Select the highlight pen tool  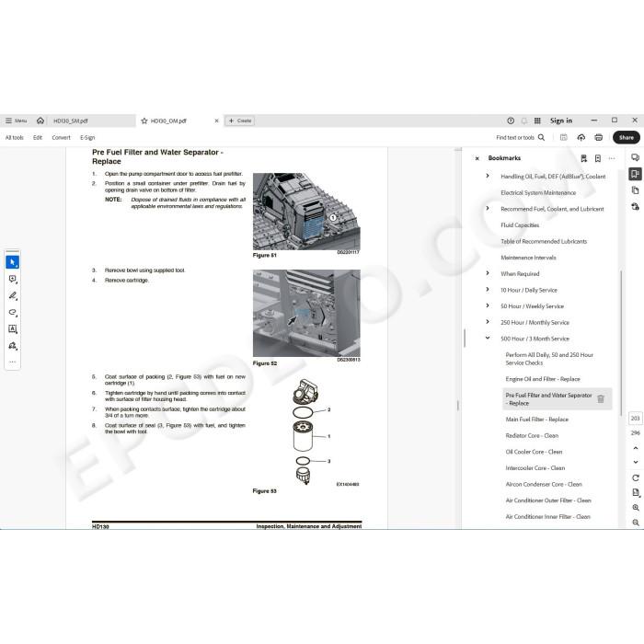click(12, 295)
